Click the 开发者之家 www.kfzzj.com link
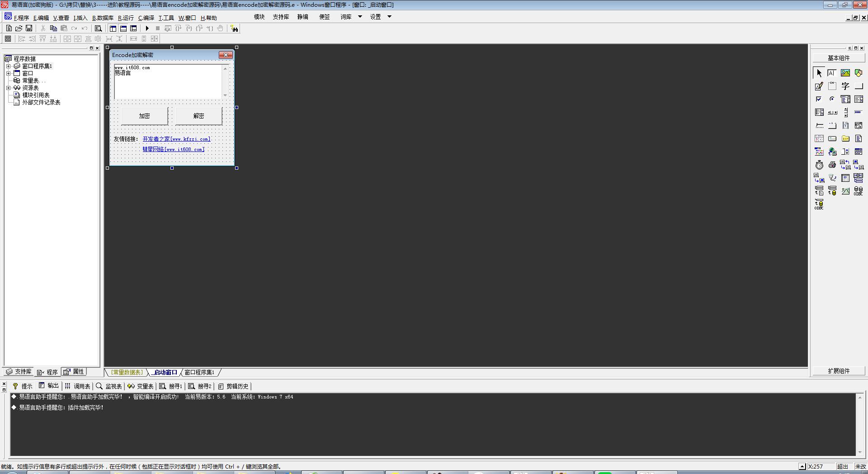Viewport: 868px width, 474px height. click(x=177, y=139)
